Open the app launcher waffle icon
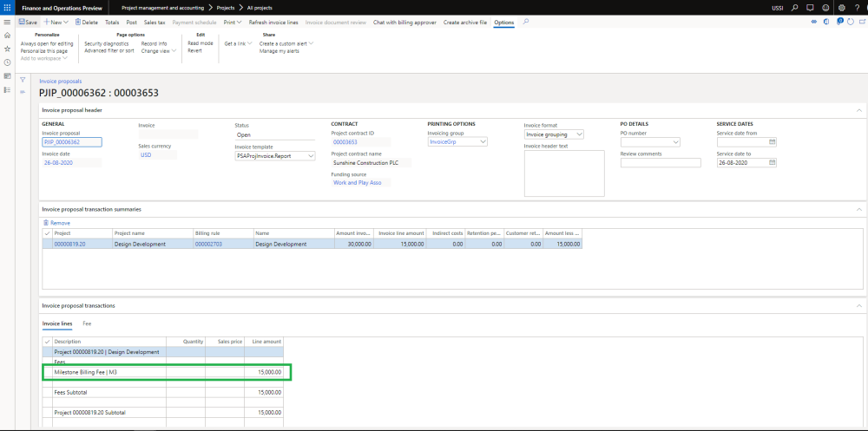The width and height of the screenshot is (868, 431). (x=7, y=7)
